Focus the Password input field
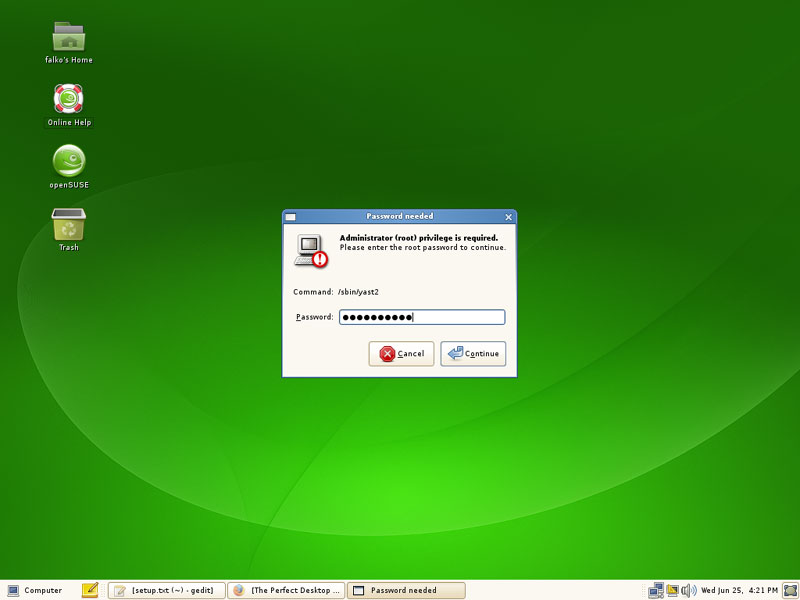This screenshot has width=800, height=600. [x=422, y=317]
